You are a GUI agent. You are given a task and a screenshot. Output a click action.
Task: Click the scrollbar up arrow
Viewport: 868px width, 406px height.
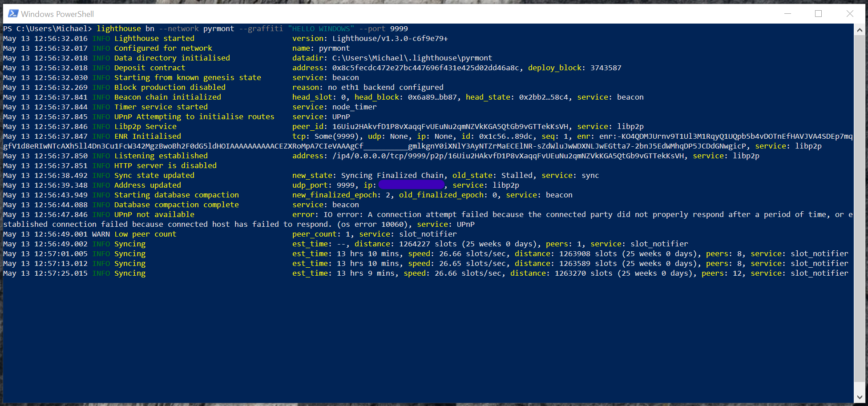coord(859,30)
